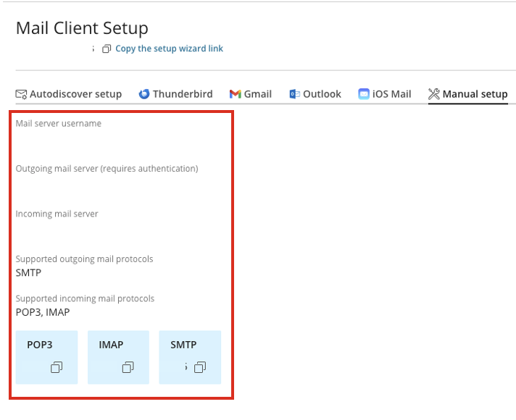Select the Gmail tab label
The width and height of the screenshot is (516, 420).
(257, 94)
